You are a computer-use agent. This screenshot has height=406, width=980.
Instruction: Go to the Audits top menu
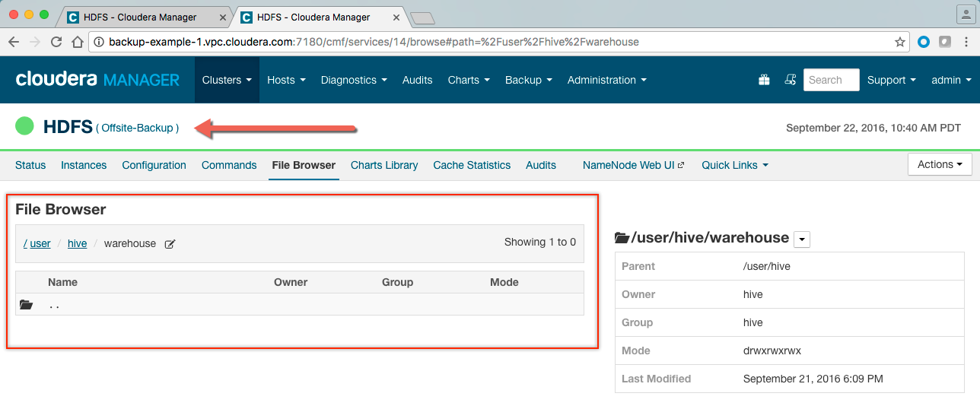point(417,80)
